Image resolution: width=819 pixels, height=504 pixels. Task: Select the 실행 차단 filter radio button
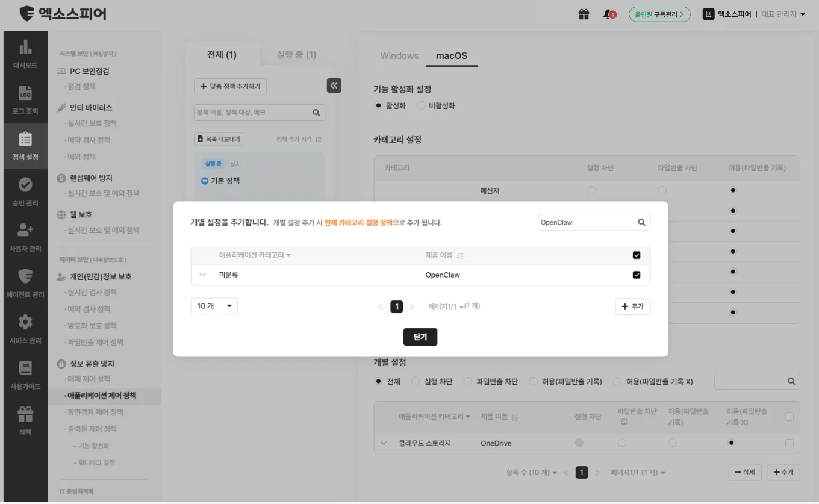click(416, 381)
